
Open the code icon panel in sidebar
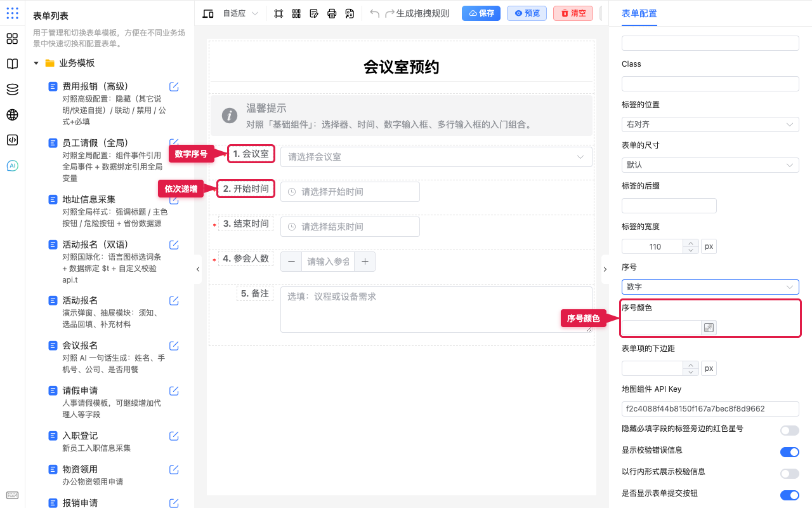click(x=12, y=140)
